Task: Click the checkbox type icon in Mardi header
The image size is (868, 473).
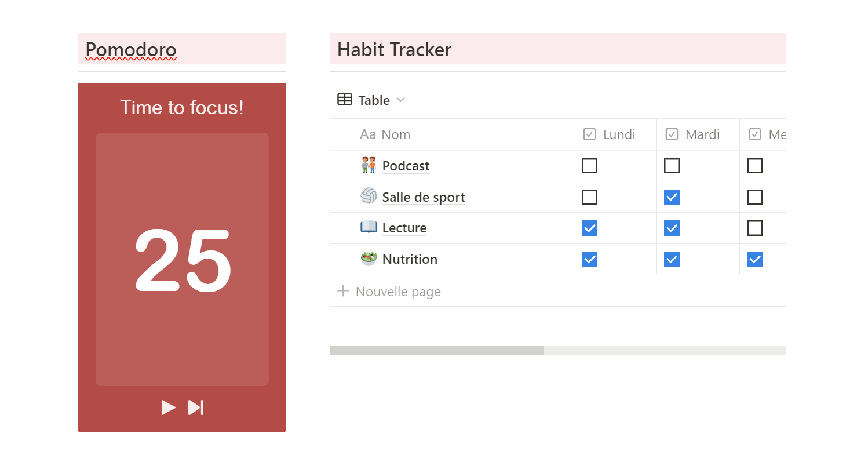Action: click(672, 134)
